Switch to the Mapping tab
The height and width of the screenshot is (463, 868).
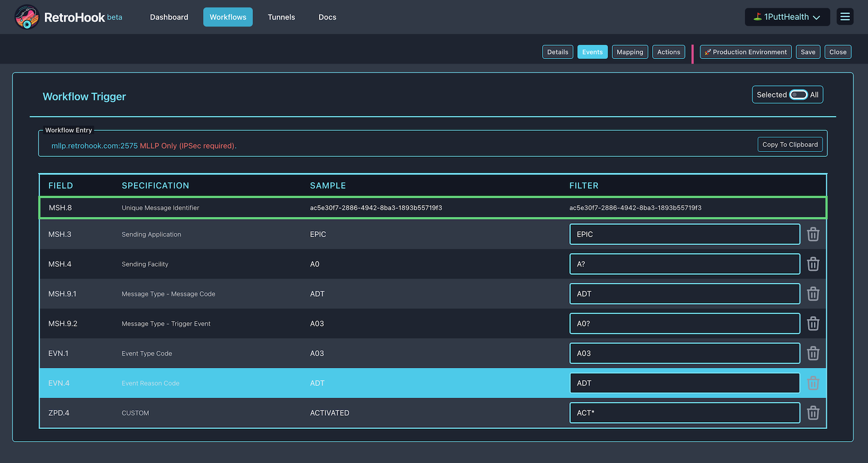[x=630, y=52]
